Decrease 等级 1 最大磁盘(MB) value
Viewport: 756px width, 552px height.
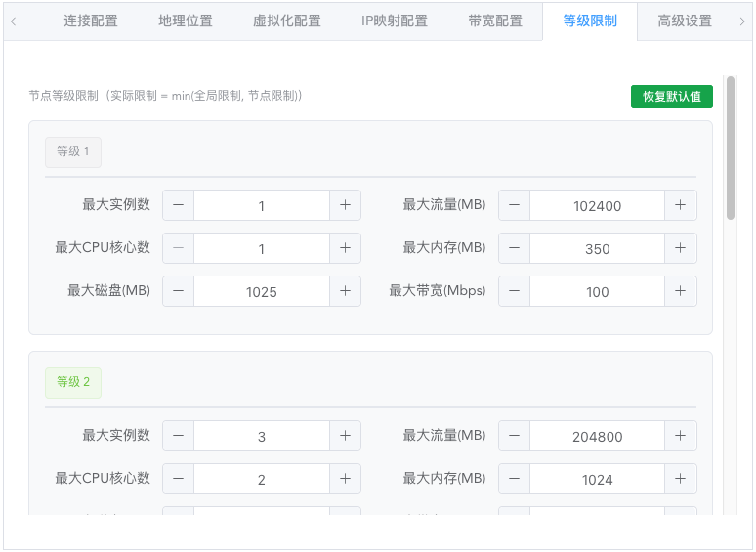click(178, 291)
